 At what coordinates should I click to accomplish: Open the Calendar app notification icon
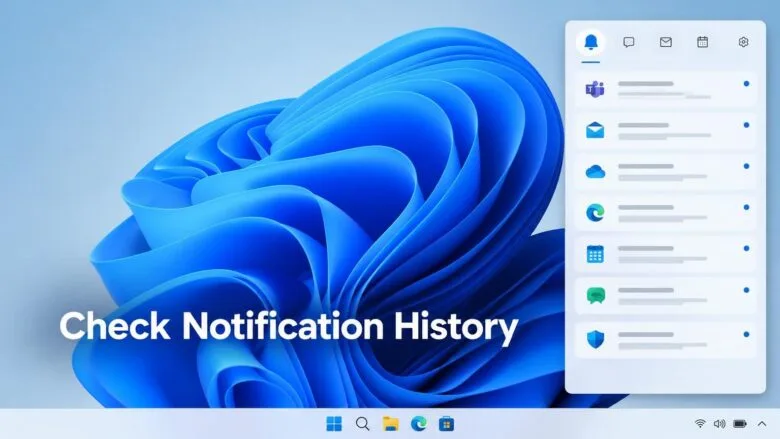click(595, 254)
